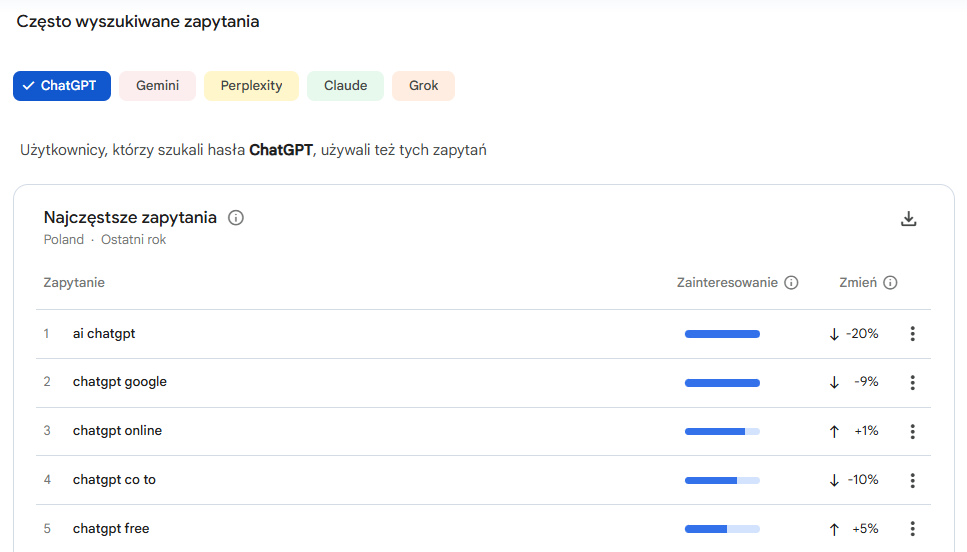Screen dimensions: 967x552
Task: Open more options for chatgpt online
Action: [x=912, y=432]
